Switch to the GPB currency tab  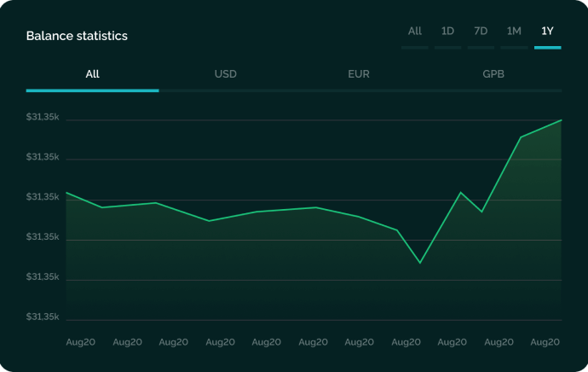pos(493,74)
